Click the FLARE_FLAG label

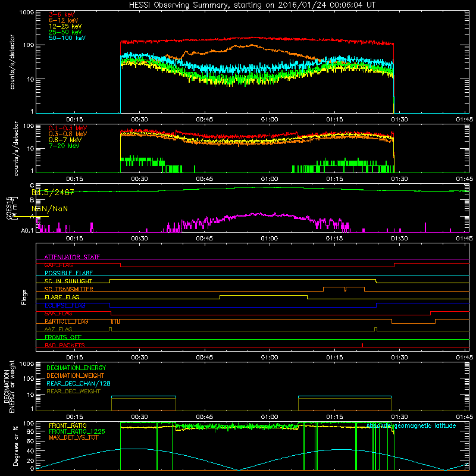(x=62, y=297)
